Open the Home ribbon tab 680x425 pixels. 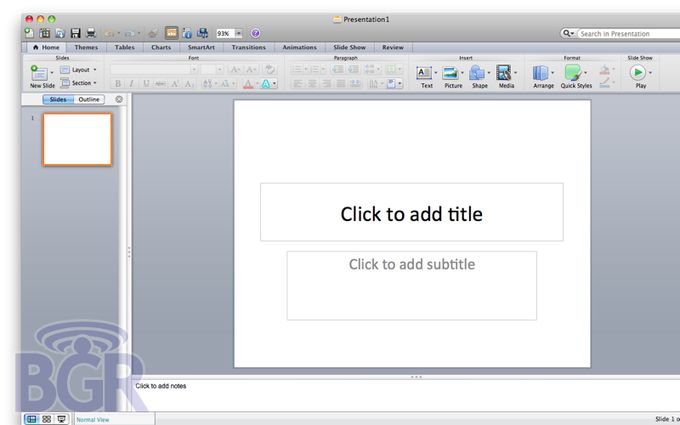(x=46, y=47)
